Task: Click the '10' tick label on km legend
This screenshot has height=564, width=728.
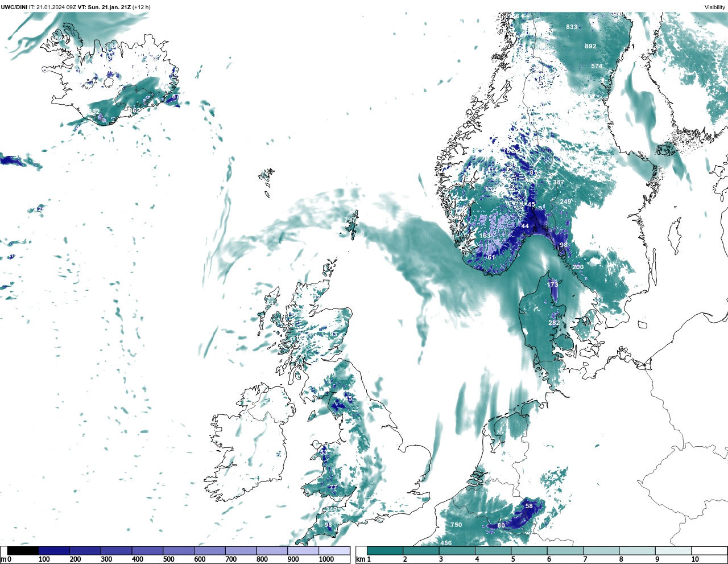Action: pos(695,559)
